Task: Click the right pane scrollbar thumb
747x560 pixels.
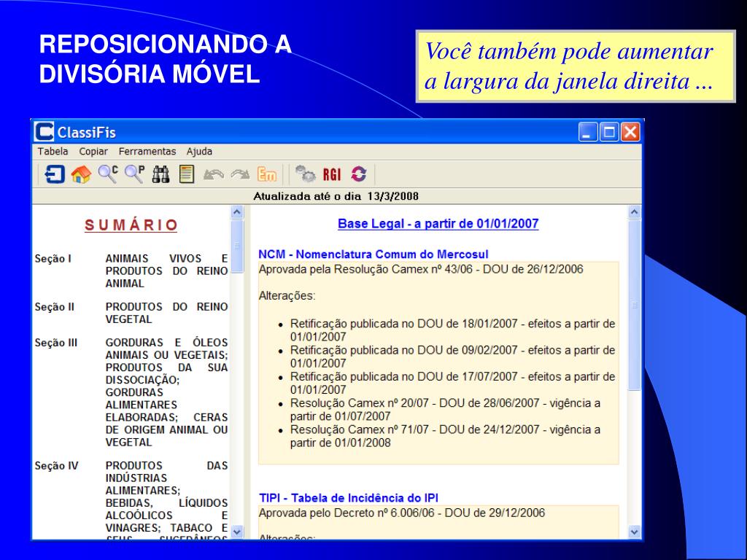Action: [x=634, y=306]
